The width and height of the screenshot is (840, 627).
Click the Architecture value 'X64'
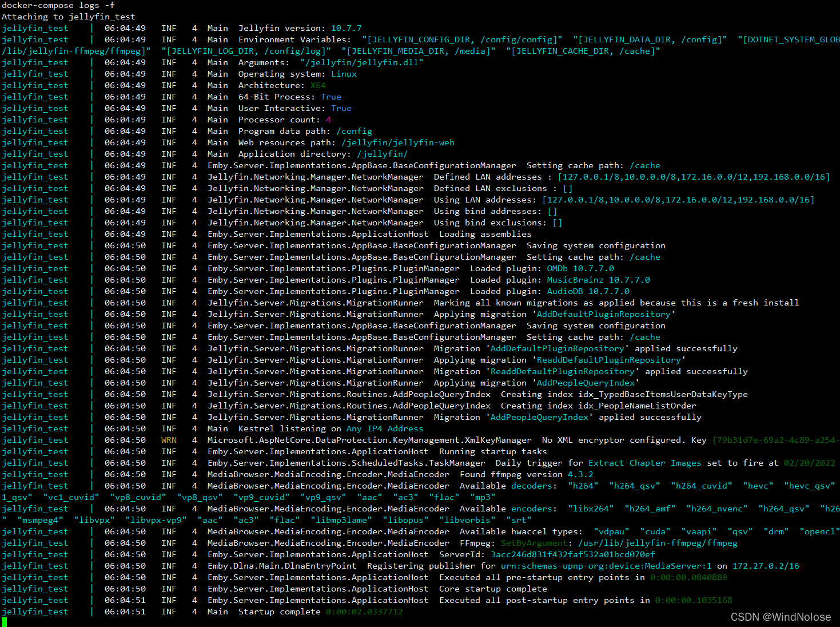(x=318, y=85)
